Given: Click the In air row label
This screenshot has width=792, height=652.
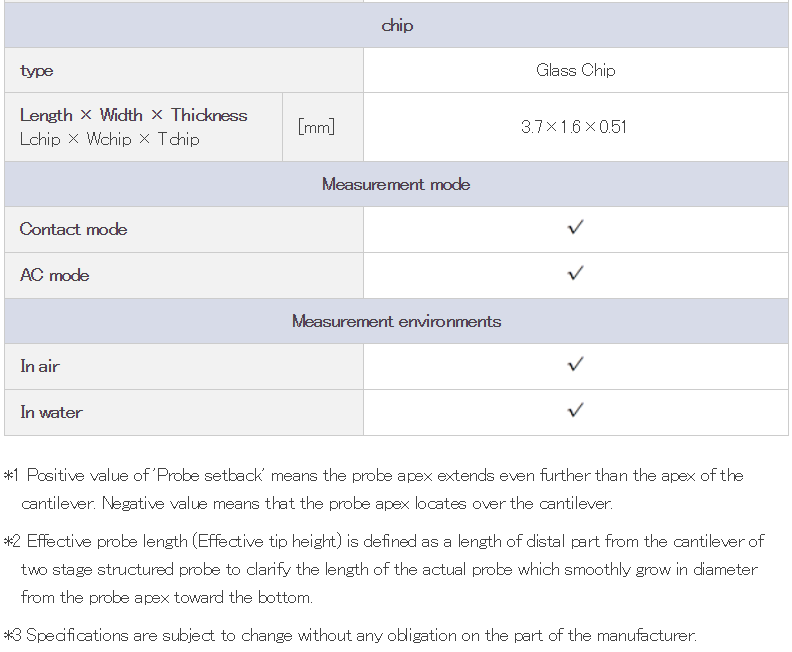Looking at the screenshot, I should pyautogui.click(x=40, y=366).
